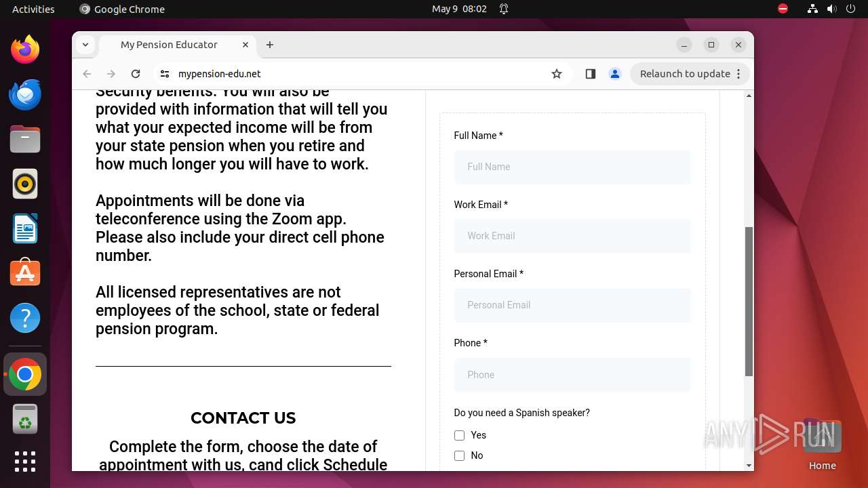This screenshot has height=488, width=868.
Task: Check No for Spanish speaker
Action: pos(459,455)
